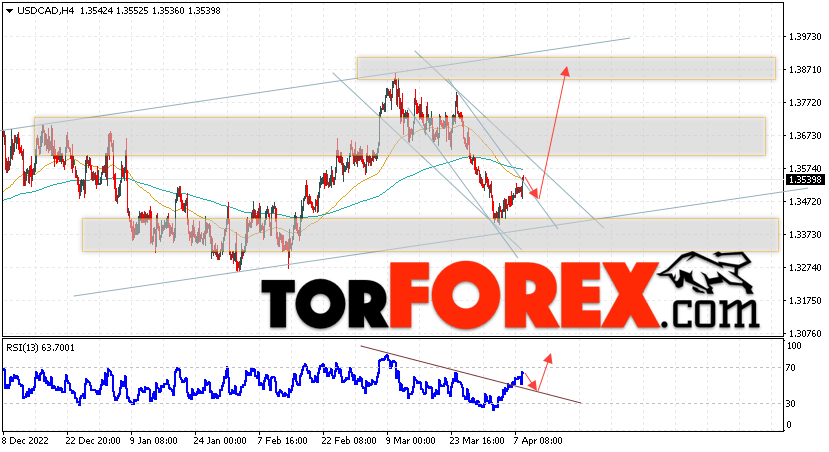Screen dimensions: 829x452
Task: Click the 7 Apr 08:00 time label
Action: pos(538,440)
